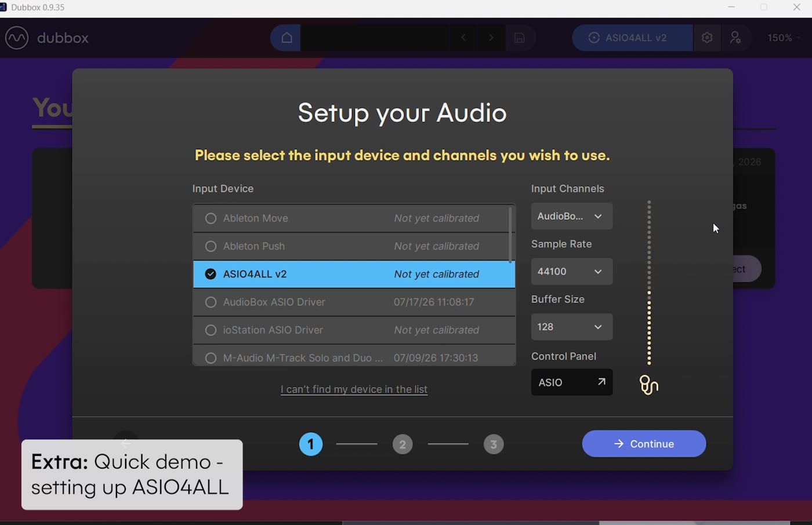
Task: Close the Dubbox window
Action: [x=796, y=8]
